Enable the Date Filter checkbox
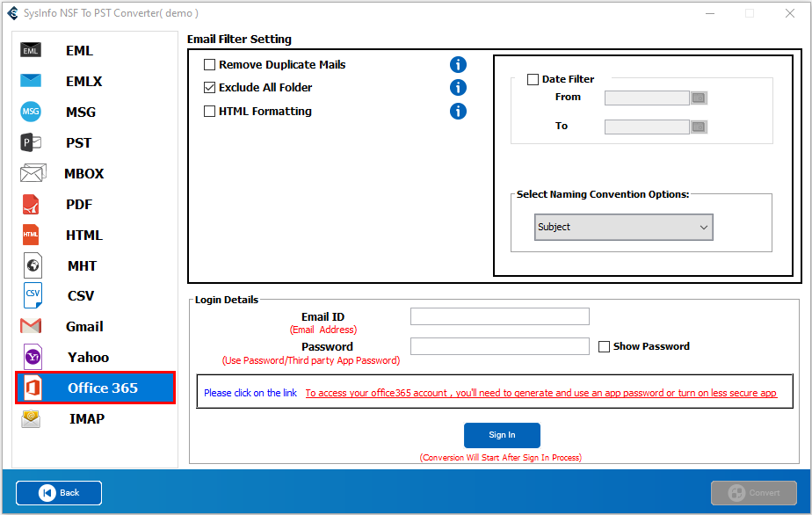 [x=533, y=79]
